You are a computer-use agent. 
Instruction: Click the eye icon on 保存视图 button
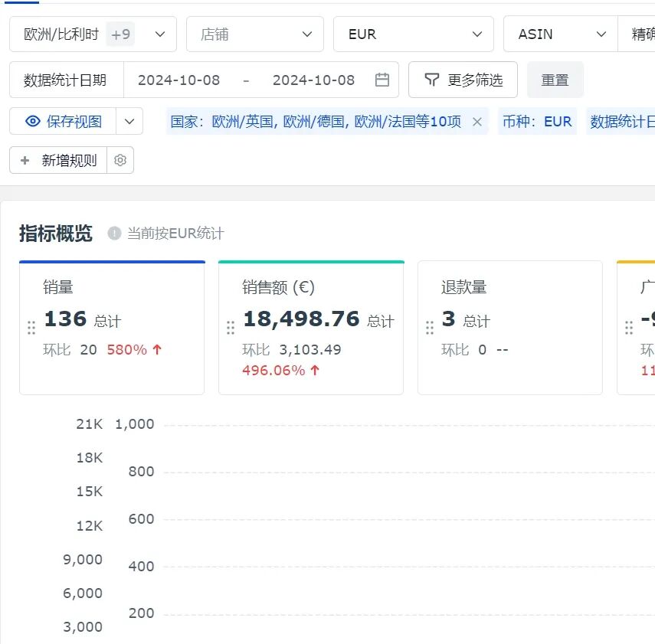[x=32, y=121]
